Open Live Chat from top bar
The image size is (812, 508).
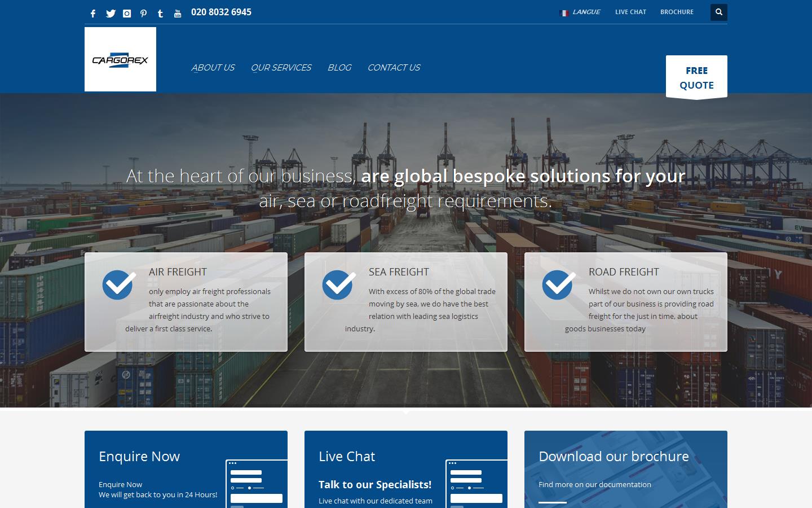630,12
